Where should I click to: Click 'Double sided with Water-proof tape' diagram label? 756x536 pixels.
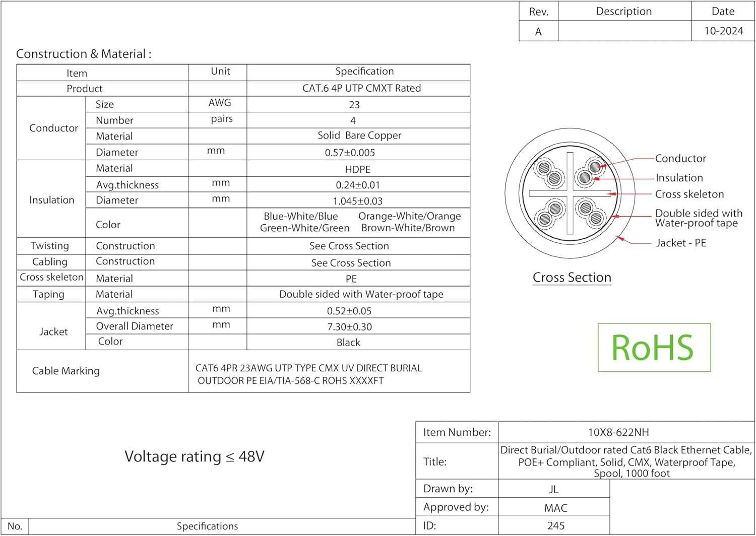point(699,218)
